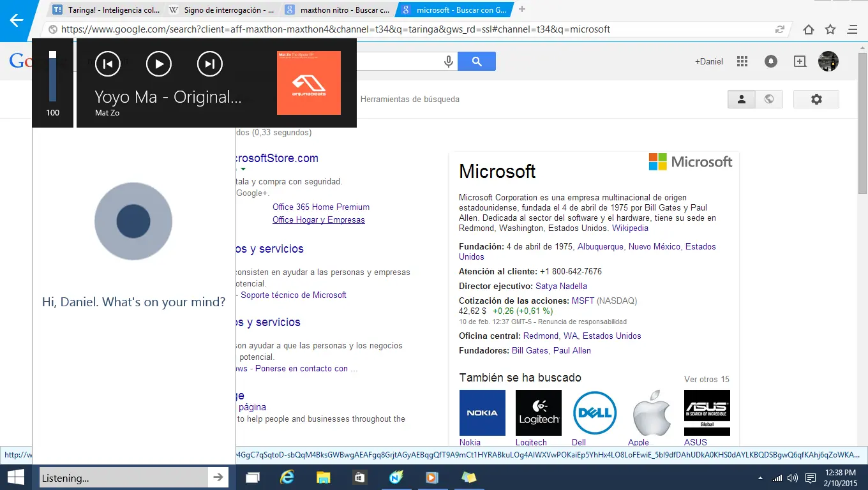Show personal results with person toggle

click(742, 100)
